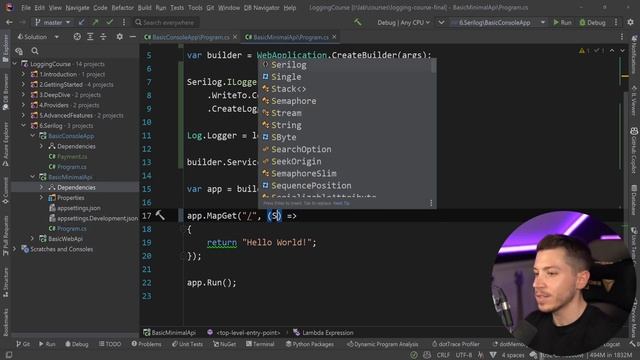
Task: Open the File menu
Action: click(26, 8)
